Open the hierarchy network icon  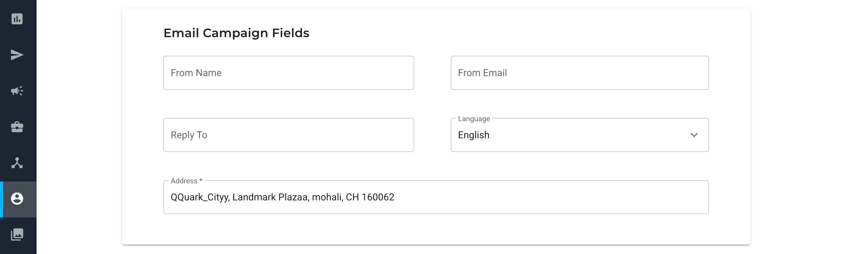click(17, 163)
